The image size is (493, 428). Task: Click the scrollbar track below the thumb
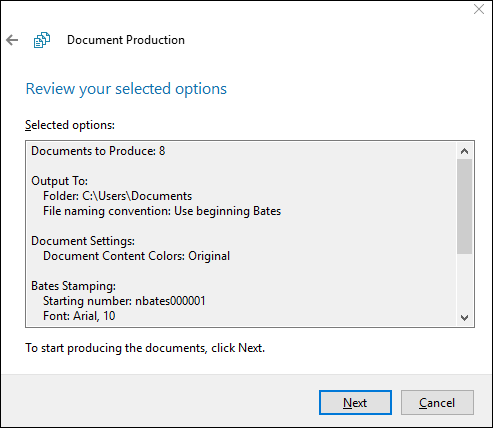pyautogui.click(x=464, y=282)
